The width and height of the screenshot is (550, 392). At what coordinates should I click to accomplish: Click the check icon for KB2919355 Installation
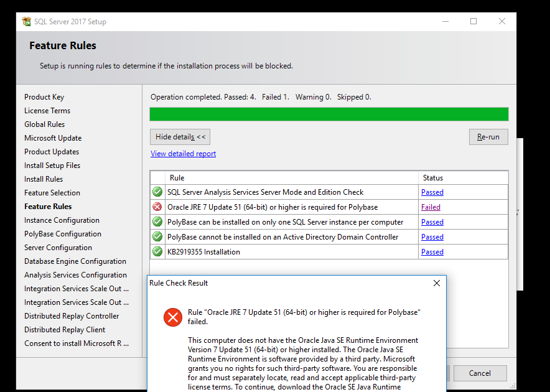pyautogui.click(x=157, y=251)
